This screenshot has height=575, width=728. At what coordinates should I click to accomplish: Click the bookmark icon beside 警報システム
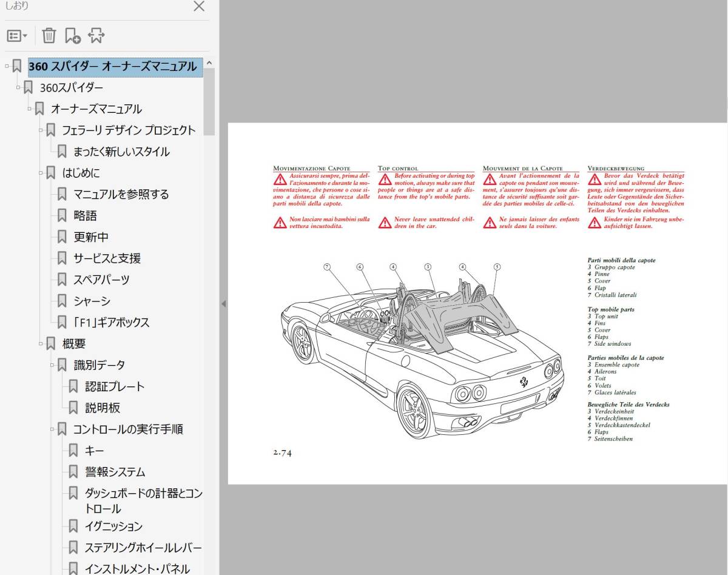pyautogui.click(x=73, y=471)
